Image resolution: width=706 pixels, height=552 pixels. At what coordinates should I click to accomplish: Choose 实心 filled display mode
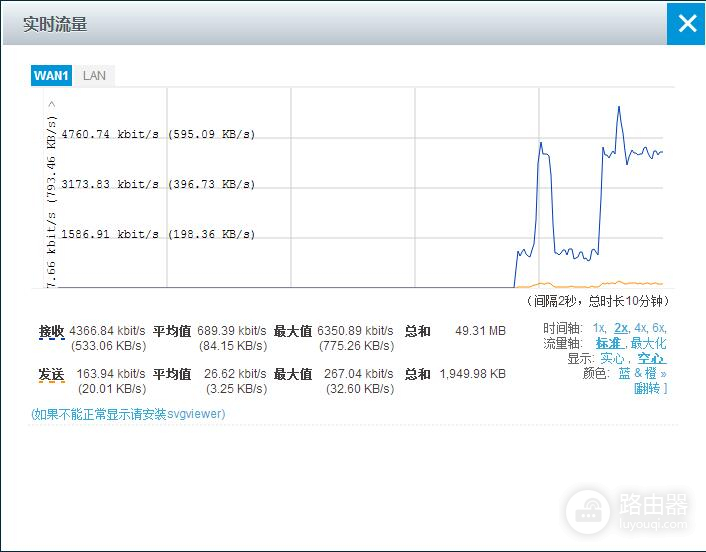pyautogui.click(x=612, y=358)
